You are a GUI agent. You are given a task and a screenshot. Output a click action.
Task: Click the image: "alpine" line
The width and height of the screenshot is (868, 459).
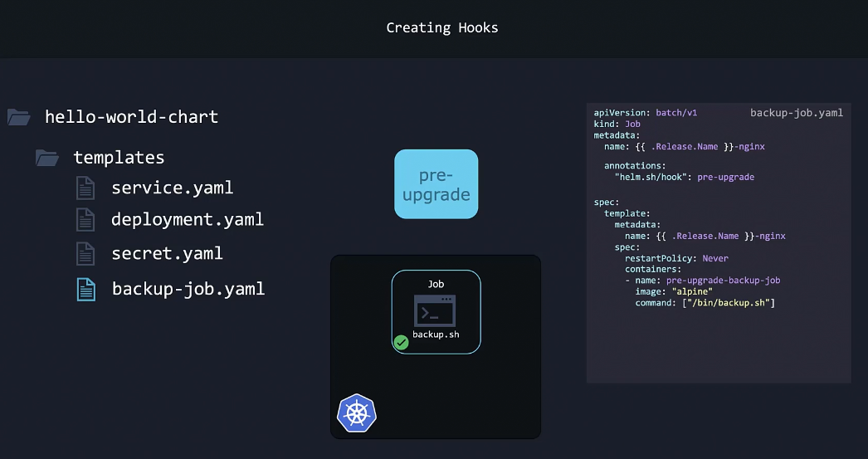pos(674,291)
